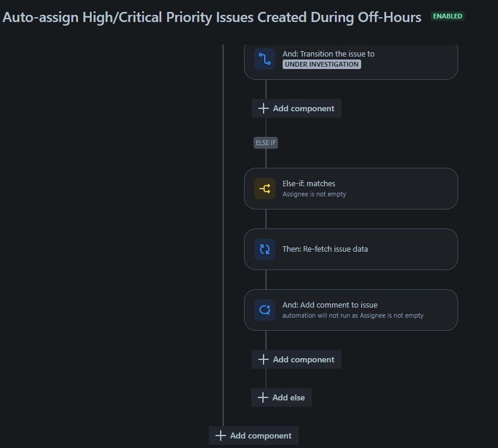The height and width of the screenshot is (448, 498).
Task: Click the Add comment action icon
Action: click(264, 310)
